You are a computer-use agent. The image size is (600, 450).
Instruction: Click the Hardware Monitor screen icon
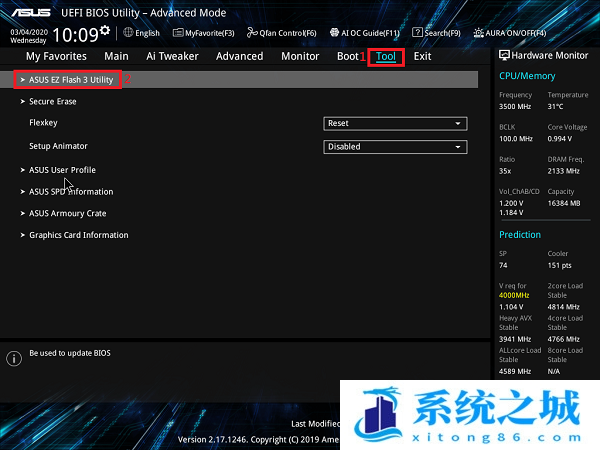(x=504, y=55)
